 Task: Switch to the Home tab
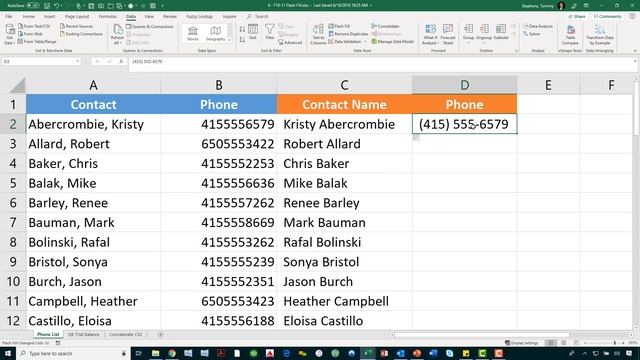pyautogui.click(x=28, y=17)
